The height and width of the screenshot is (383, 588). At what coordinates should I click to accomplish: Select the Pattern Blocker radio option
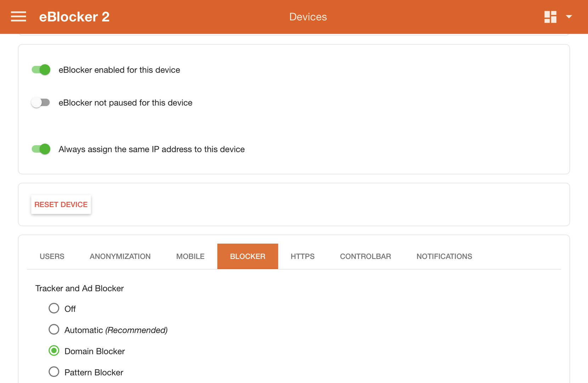pos(54,372)
